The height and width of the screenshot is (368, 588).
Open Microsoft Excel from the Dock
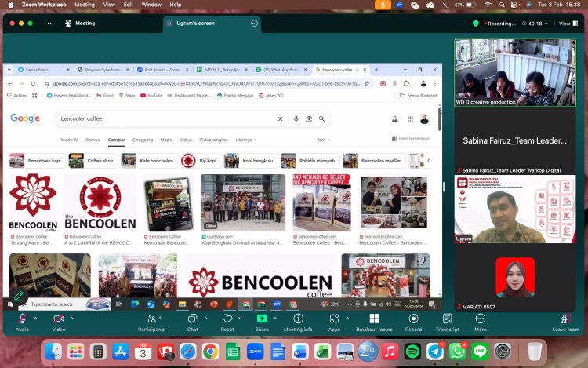[x=322, y=352]
